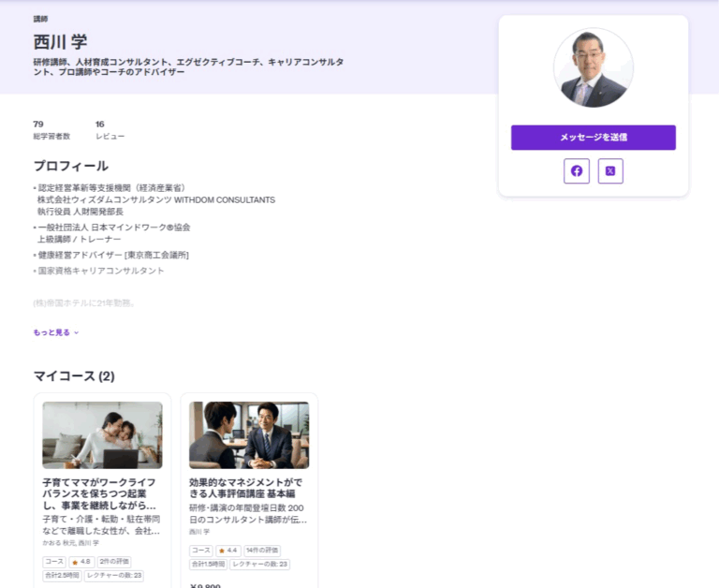Click the 16 レビュー statistic

(x=110, y=130)
